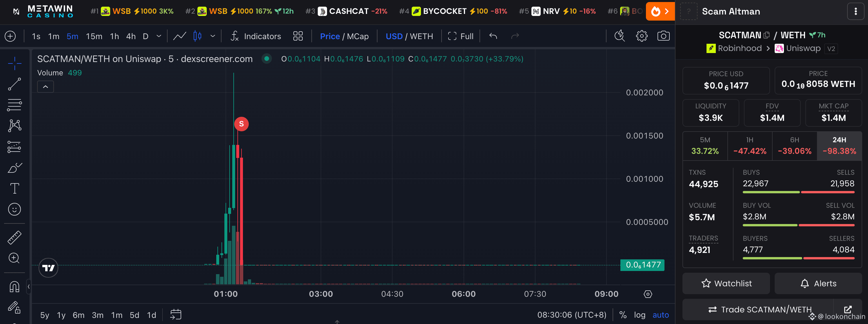868x324 pixels.
Task: Redo the chart action
Action: point(515,36)
